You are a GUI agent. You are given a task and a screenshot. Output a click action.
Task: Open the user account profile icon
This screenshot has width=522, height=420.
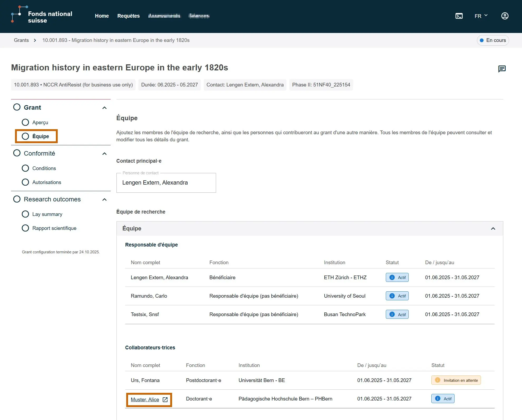point(505,16)
